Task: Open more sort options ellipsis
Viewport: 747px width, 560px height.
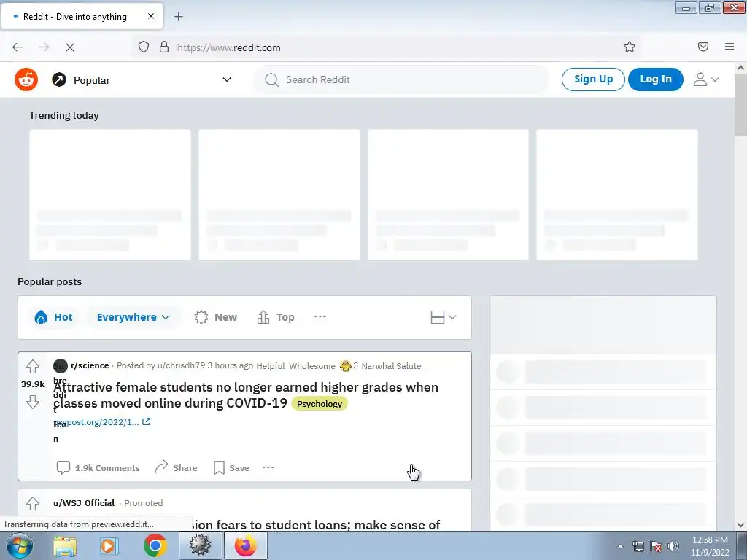Action: coord(320,316)
